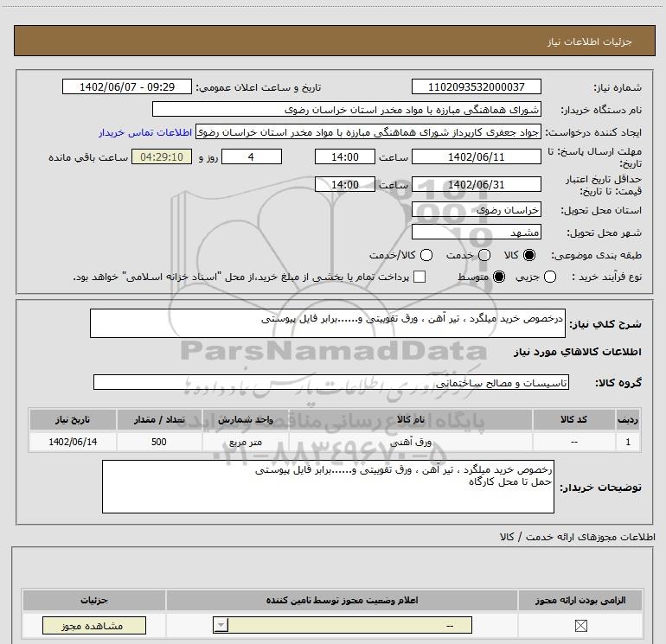
Task: Click the شماره نیاز field 1102093532000037
Action: pyautogui.click(x=476, y=86)
